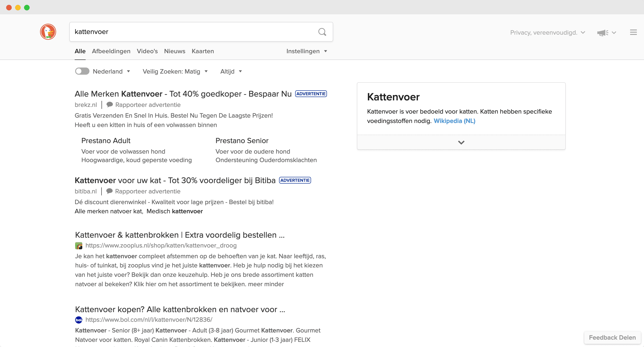This screenshot has height=347, width=644.
Task: Click the bol.com result URL
Action: coord(149,320)
